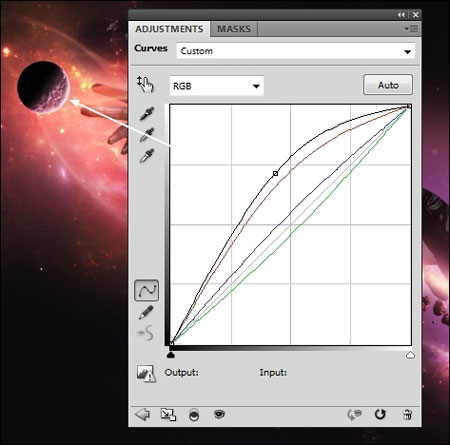Click the smooth curve values icon

click(146, 333)
